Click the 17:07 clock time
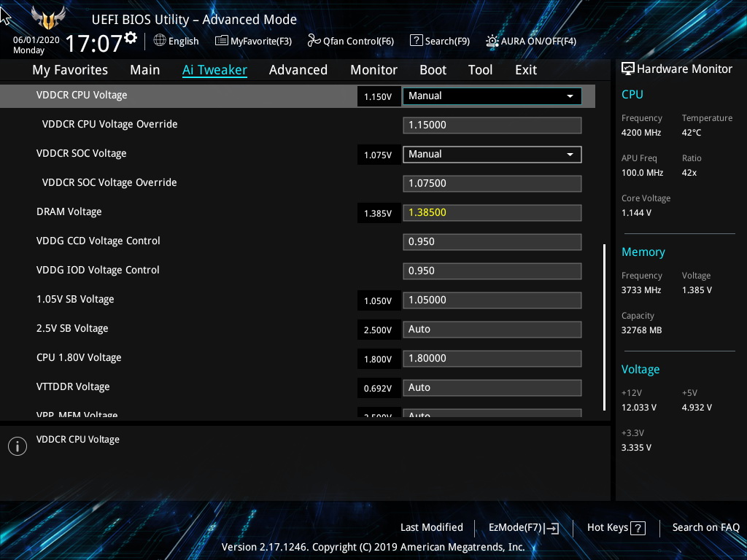 94,43
